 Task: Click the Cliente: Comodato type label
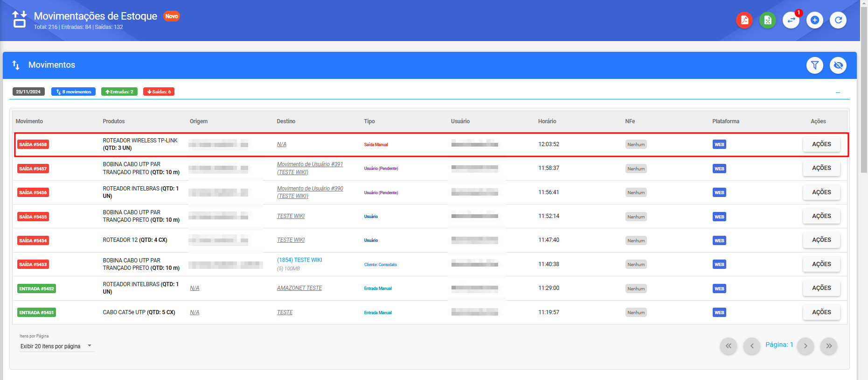point(381,265)
